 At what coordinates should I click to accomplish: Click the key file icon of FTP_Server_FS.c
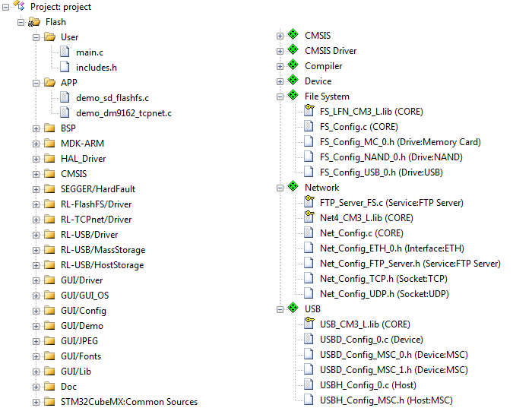coord(309,202)
